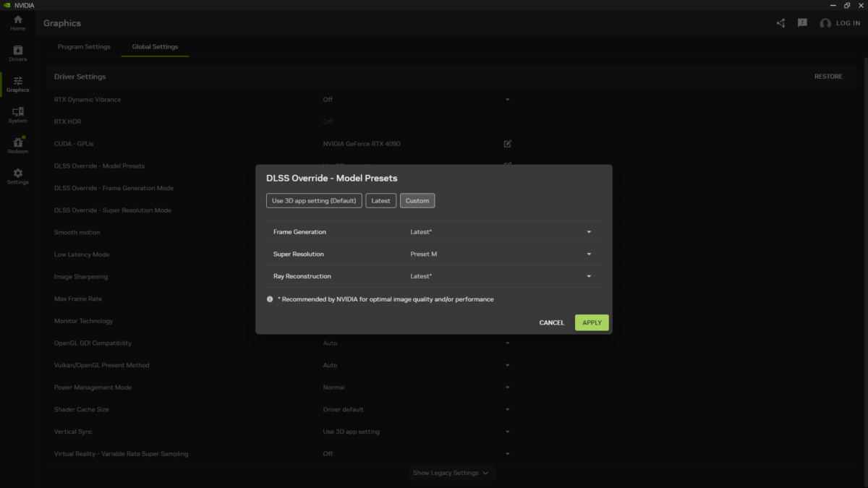Switch to the Global Settings tab
868x488 pixels.
click(154, 46)
